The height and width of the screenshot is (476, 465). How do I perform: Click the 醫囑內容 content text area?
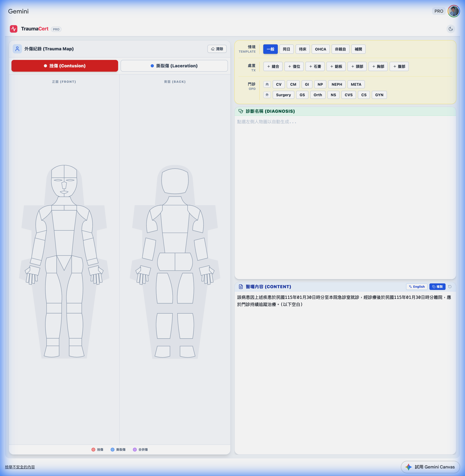(x=345, y=373)
